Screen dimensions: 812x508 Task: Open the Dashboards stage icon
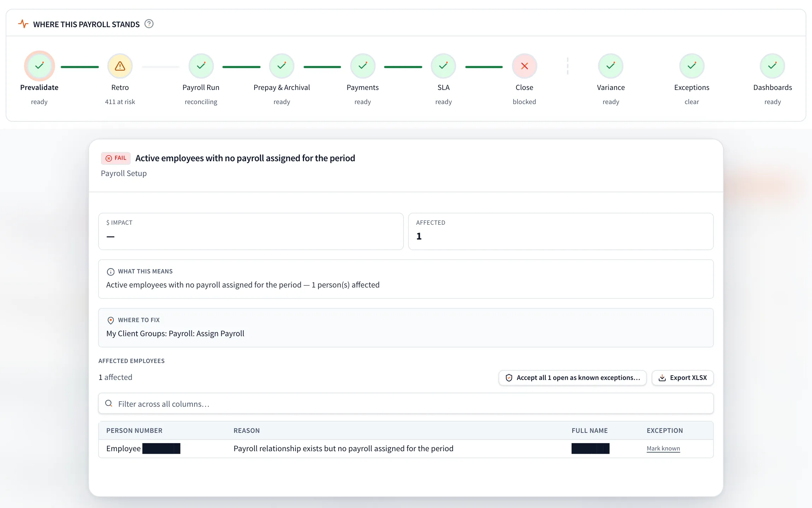pos(772,66)
